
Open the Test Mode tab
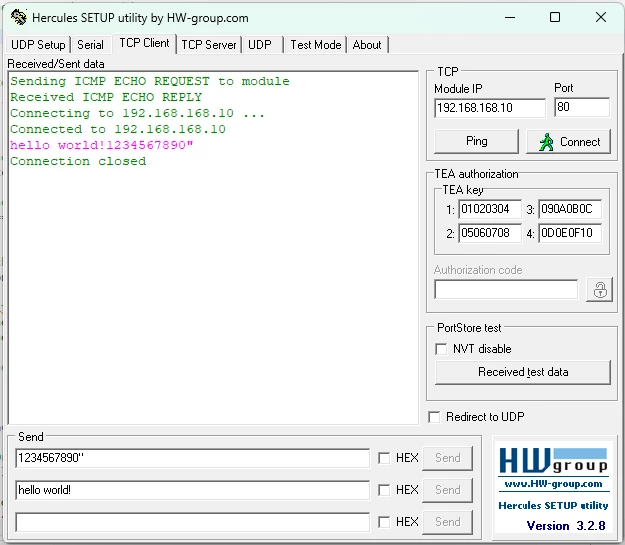pyautogui.click(x=316, y=45)
